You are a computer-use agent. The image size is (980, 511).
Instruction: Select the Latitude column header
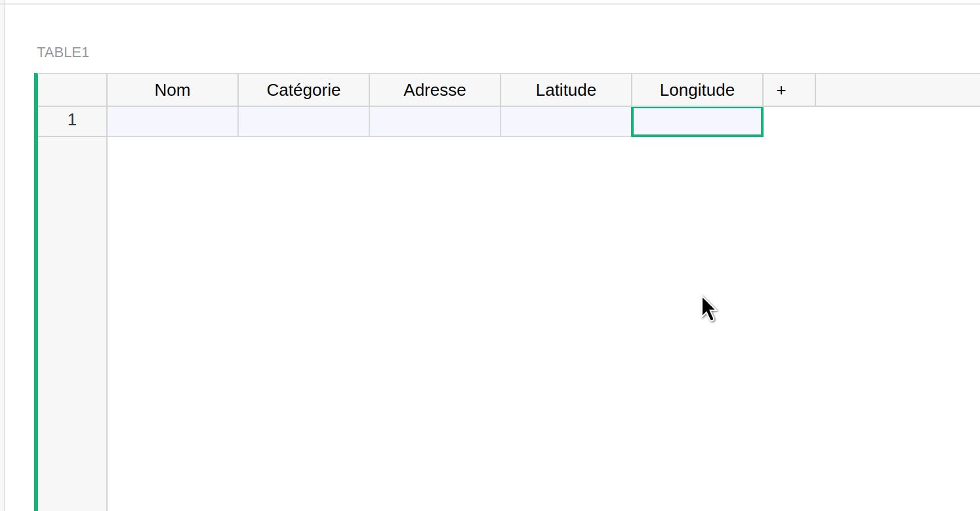click(x=566, y=91)
